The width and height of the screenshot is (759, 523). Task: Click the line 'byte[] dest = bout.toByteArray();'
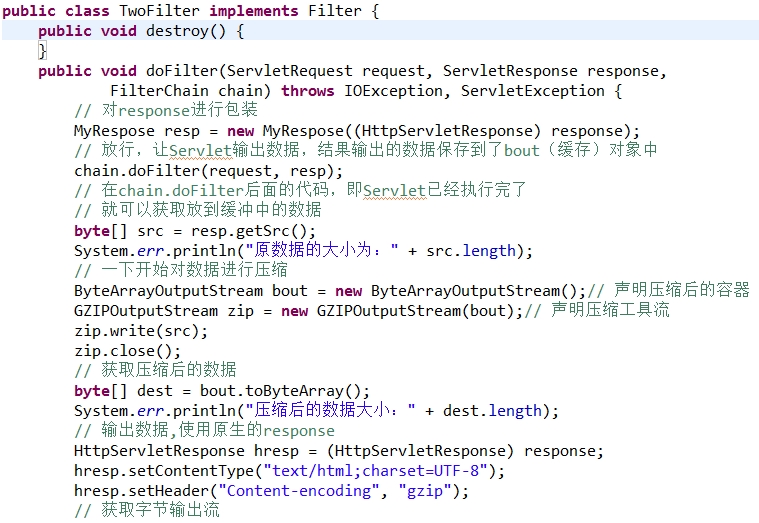click(222, 391)
